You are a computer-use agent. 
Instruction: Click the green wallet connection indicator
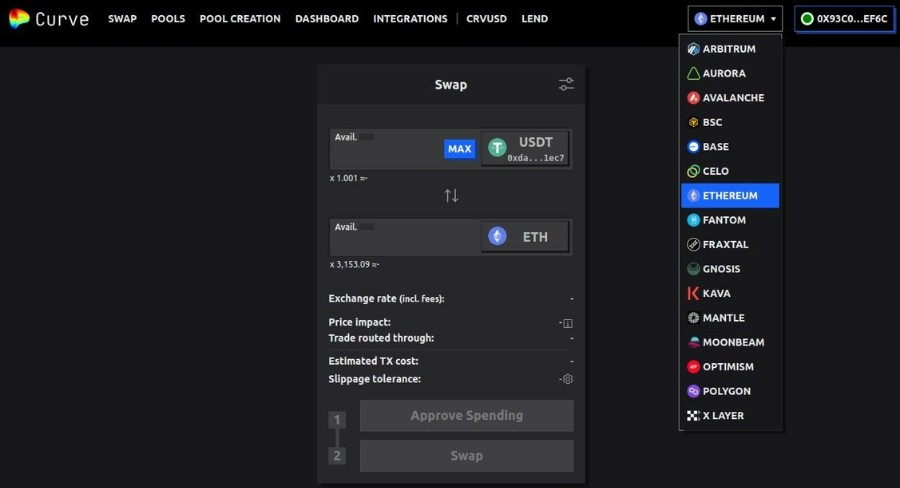point(807,19)
